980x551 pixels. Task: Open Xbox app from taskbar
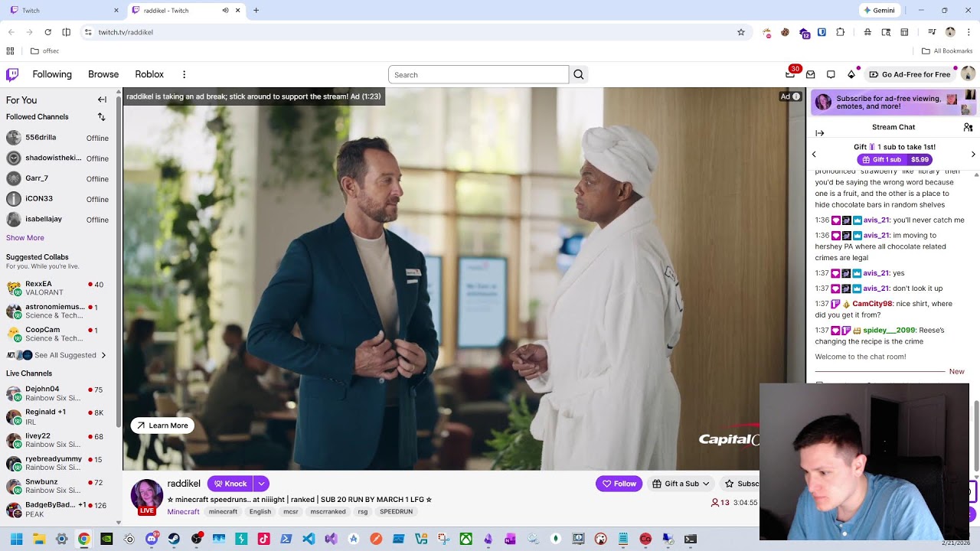pos(465,539)
